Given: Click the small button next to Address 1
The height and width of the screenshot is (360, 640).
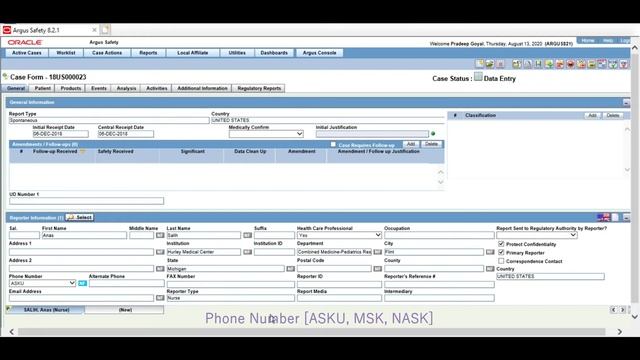Looking at the screenshot, I should pyautogui.click(x=160, y=252).
